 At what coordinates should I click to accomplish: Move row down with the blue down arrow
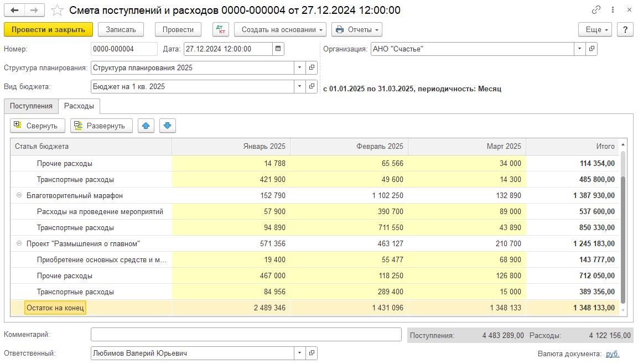point(168,126)
